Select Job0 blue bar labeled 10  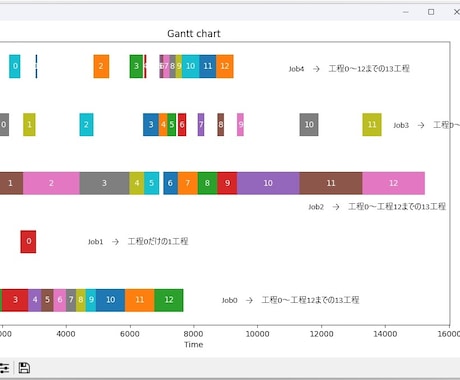(111, 300)
